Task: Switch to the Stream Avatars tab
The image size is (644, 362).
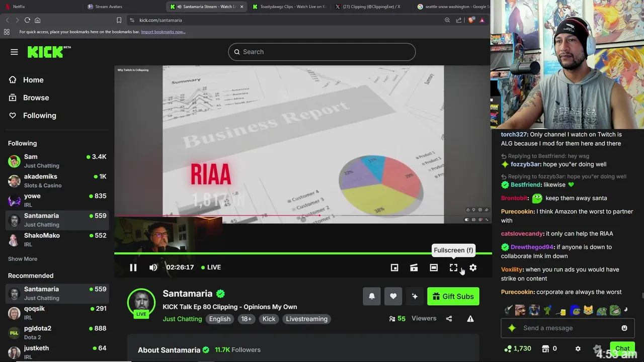Action: click(x=124, y=7)
